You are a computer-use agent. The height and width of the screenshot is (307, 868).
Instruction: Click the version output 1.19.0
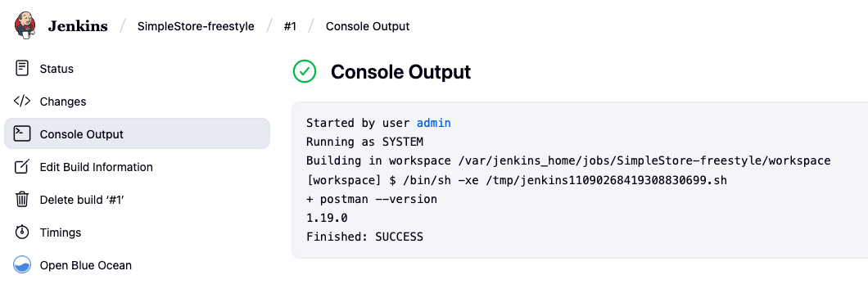click(327, 218)
